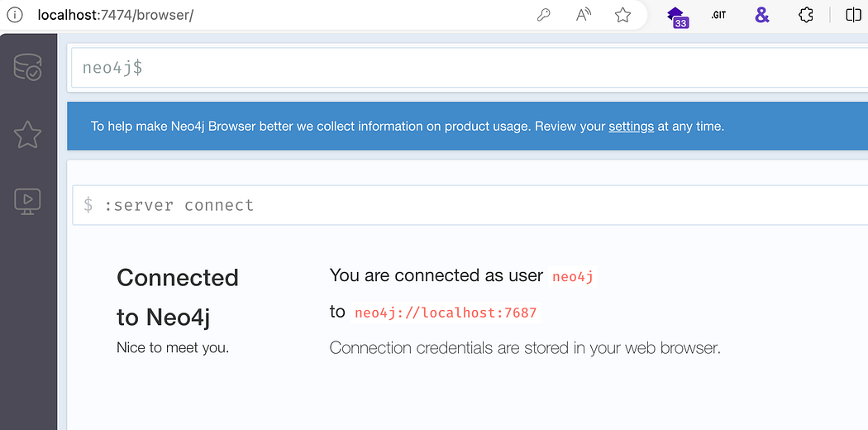Click the site information icon in address bar
Image resolution: width=868 pixels, height=430 pixels.
14,15
